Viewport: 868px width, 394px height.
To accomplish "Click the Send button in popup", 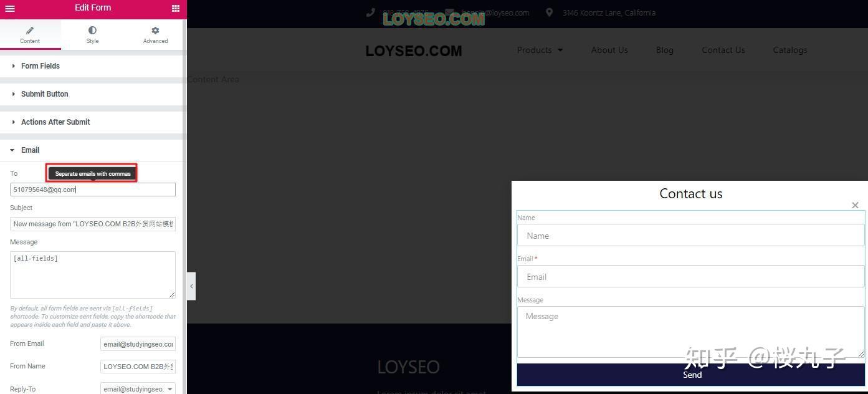I will [691, 375].
